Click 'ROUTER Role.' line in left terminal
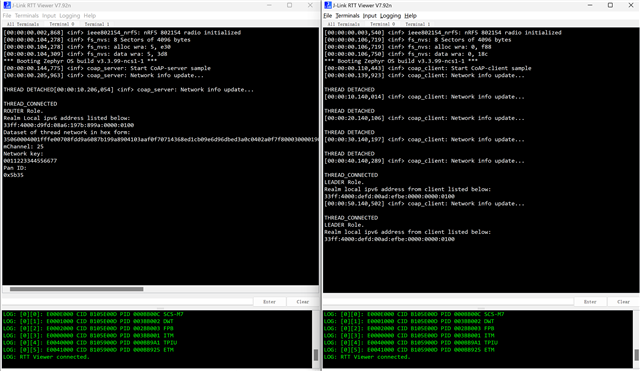640x371 pixels. pos(23,111)
